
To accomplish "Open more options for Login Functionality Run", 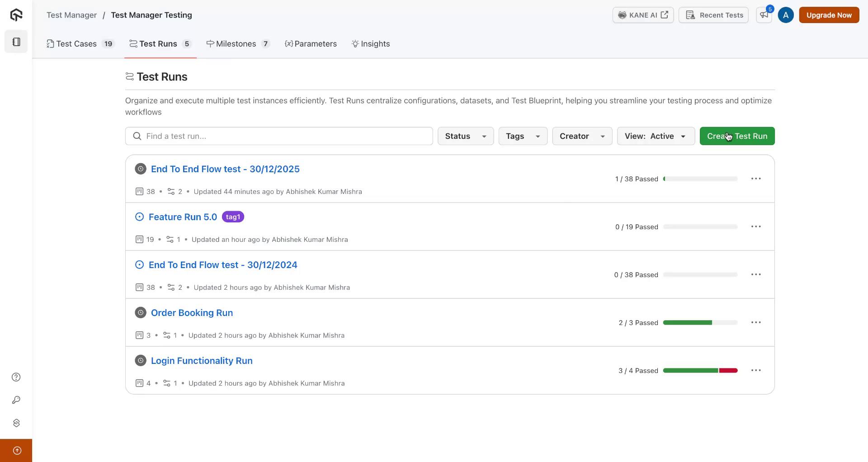I will point(756,370).
